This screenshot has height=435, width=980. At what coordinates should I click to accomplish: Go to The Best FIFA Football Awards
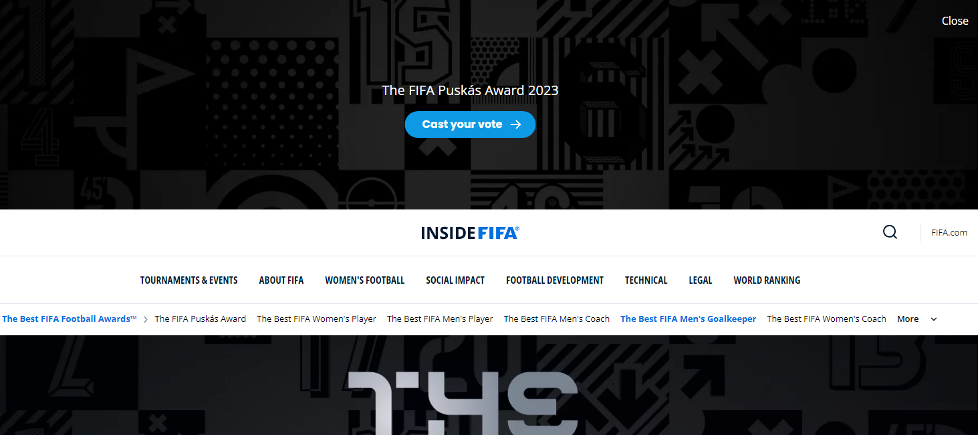69,319
